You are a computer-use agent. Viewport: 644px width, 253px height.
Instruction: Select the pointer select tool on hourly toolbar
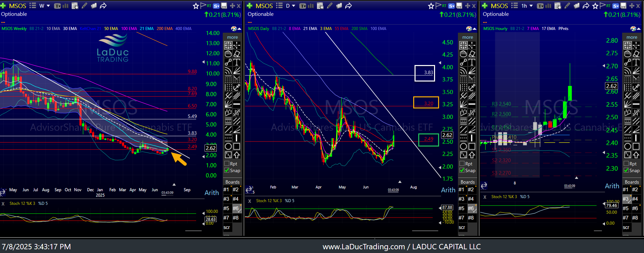[628, 45]
